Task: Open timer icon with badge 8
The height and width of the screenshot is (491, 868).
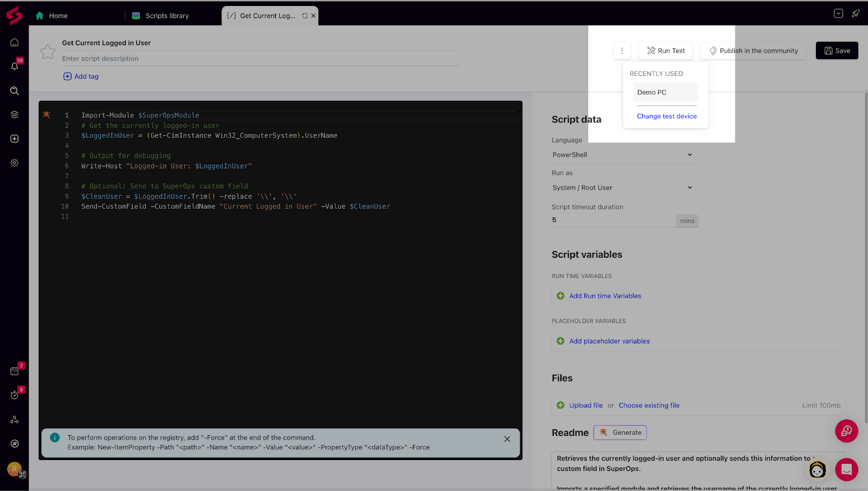Action: coord(15,395)
